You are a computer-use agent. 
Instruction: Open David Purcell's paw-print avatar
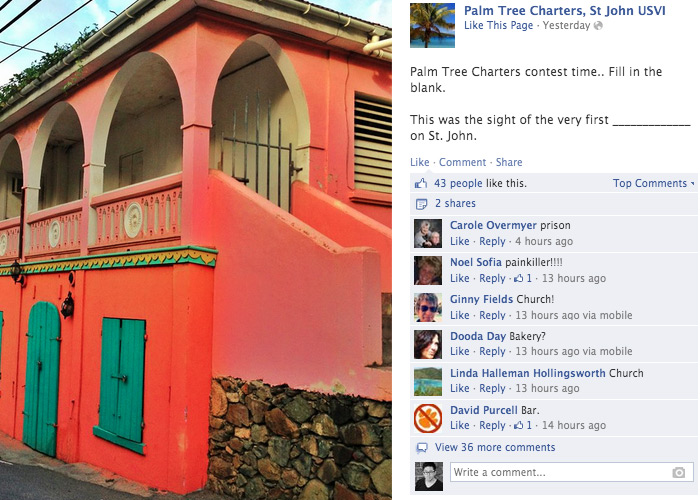428,418
